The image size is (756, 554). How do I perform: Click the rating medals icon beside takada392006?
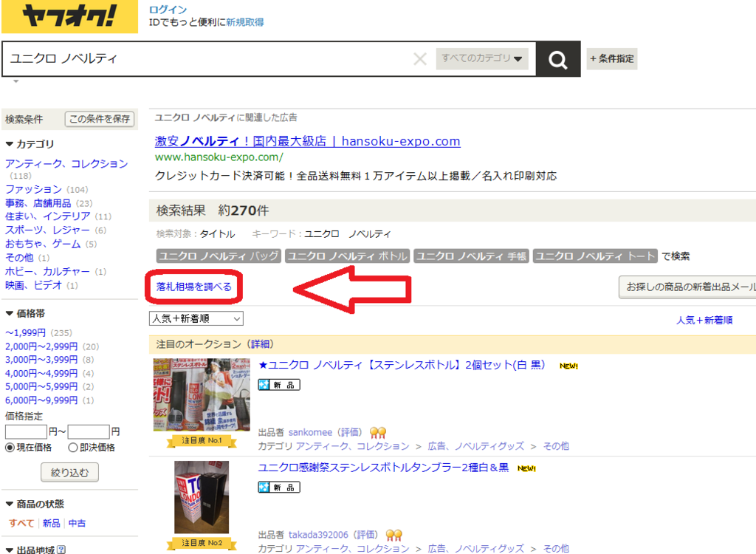(x=394, y=535)
